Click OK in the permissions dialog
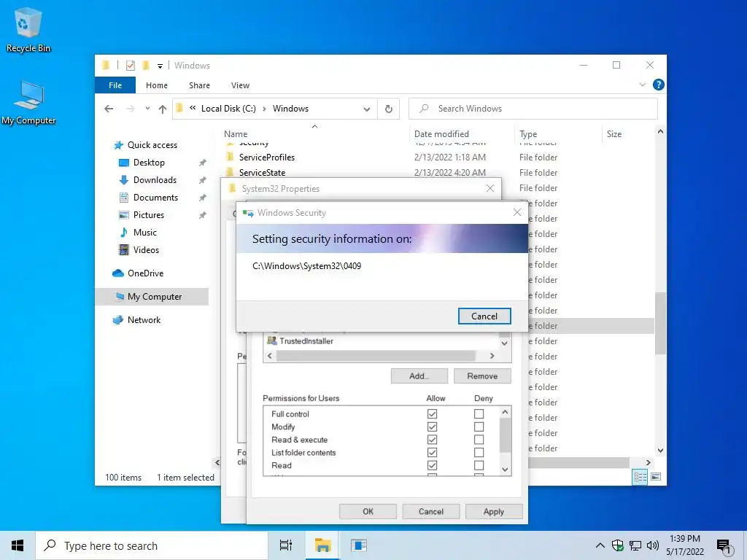The height and width of the screenshot is (560, 747). (x=368, y=511)
